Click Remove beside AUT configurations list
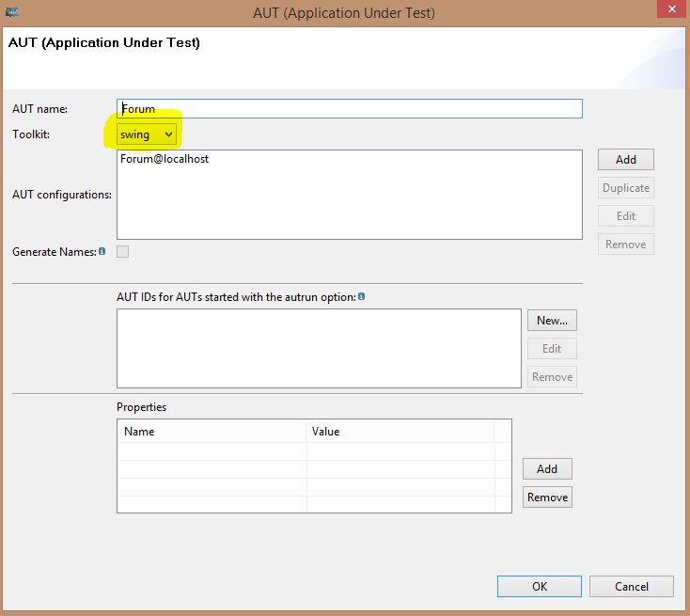This screenshot has height=616, width=690. 625,244
